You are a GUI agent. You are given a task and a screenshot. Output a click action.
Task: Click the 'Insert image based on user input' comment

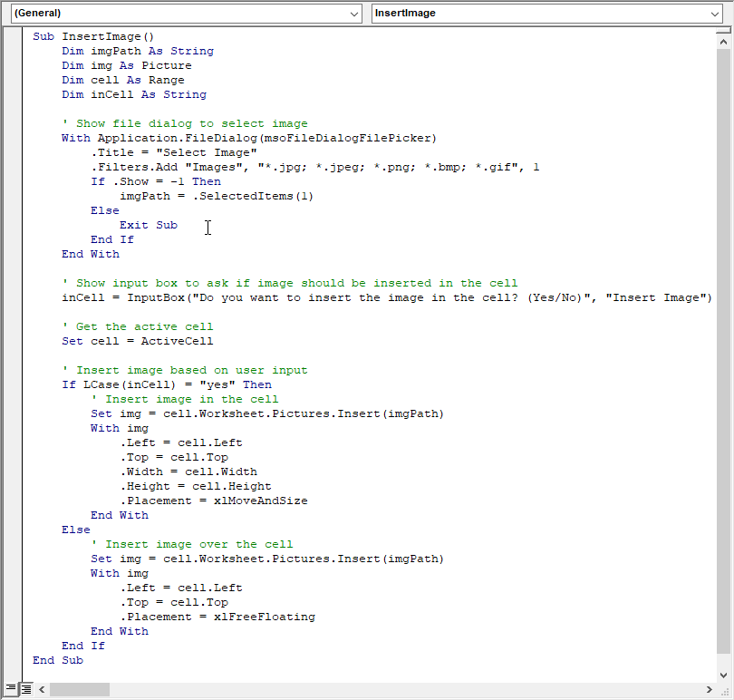[x=185, y=371]
